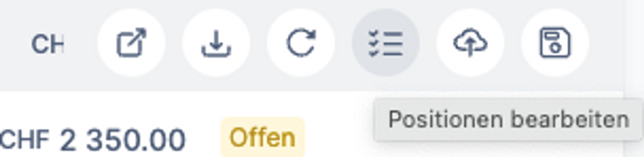The height and width of the screenshot is (157, 644).
Task: Reload data with the rotate icon
Action: point(301,43)
